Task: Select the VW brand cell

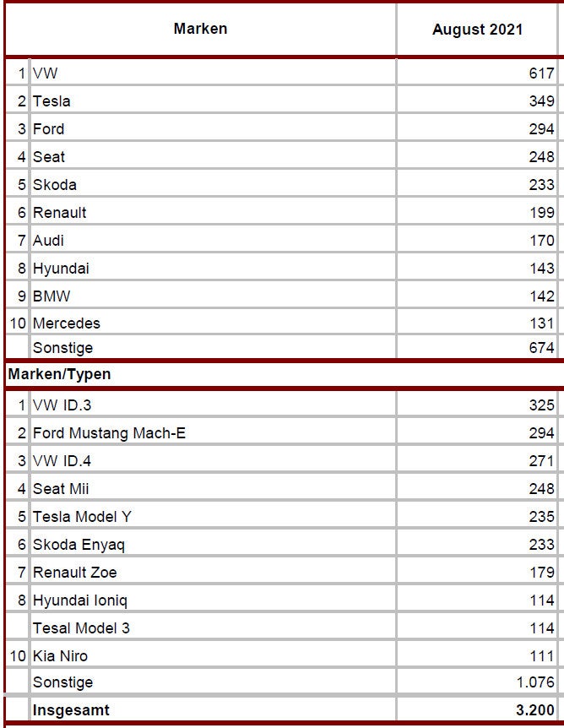Action: coord(214,73)
